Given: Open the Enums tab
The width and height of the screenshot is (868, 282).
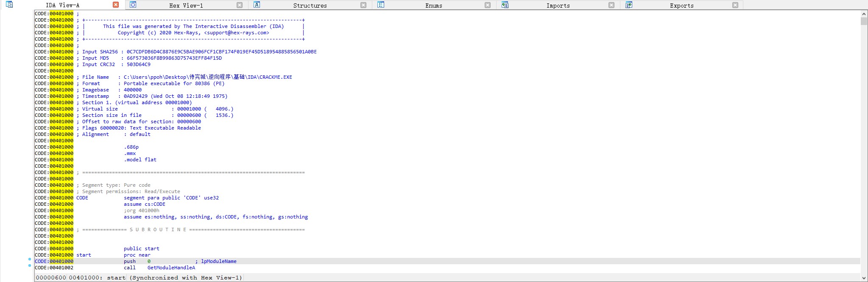Looking at the screenshot, I should pyautogui.click(x=434, y=6).
